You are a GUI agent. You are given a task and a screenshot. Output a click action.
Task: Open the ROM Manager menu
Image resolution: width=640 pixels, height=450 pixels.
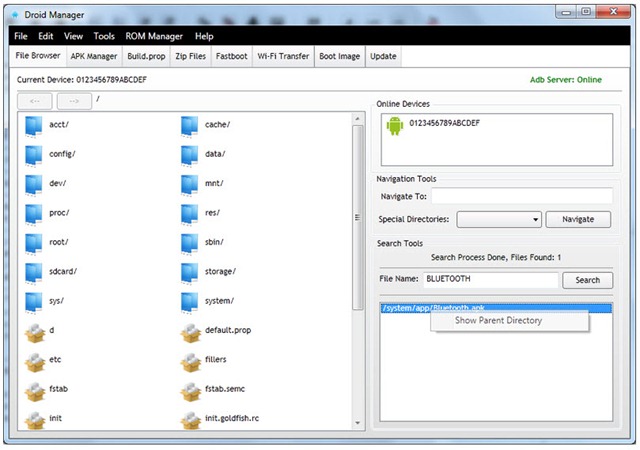click(154, 36)
